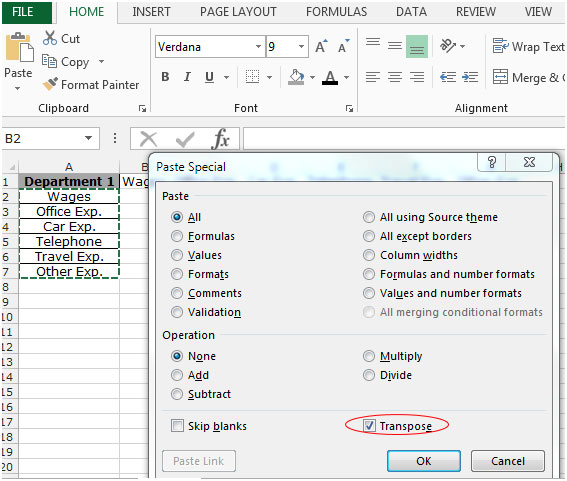Click the Wrap Text icon

click(500, 46)
